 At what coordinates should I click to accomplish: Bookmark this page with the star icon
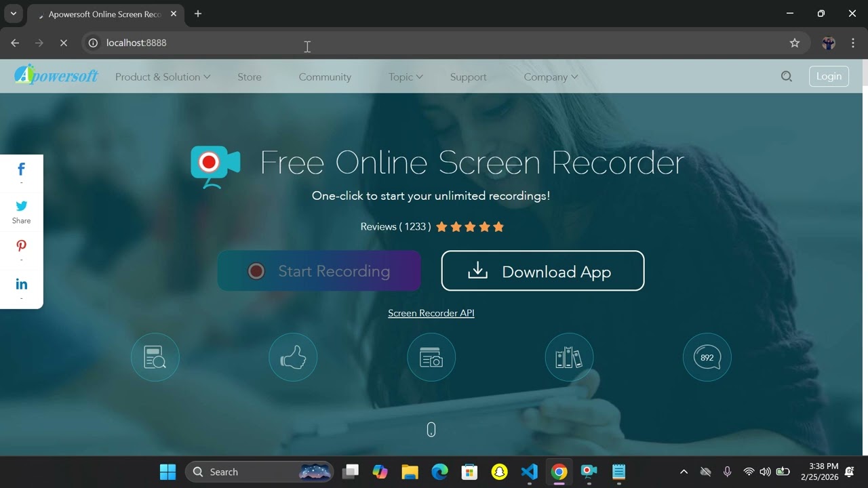795,43
